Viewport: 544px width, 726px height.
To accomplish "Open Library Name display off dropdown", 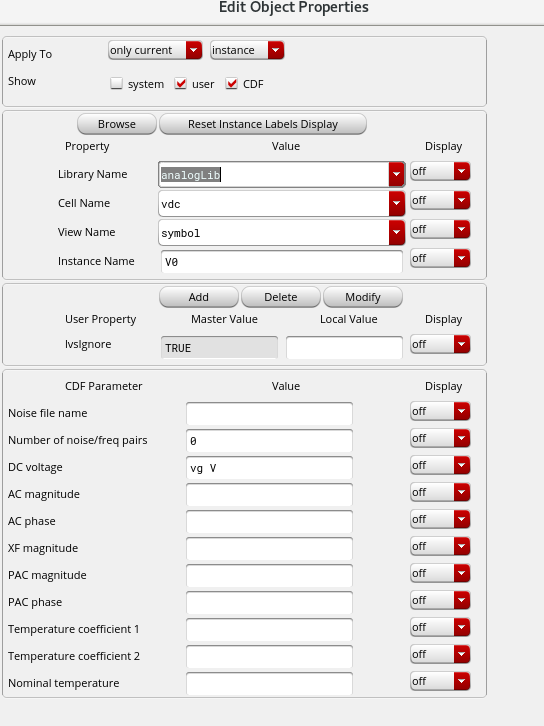I will coord(440,171).
